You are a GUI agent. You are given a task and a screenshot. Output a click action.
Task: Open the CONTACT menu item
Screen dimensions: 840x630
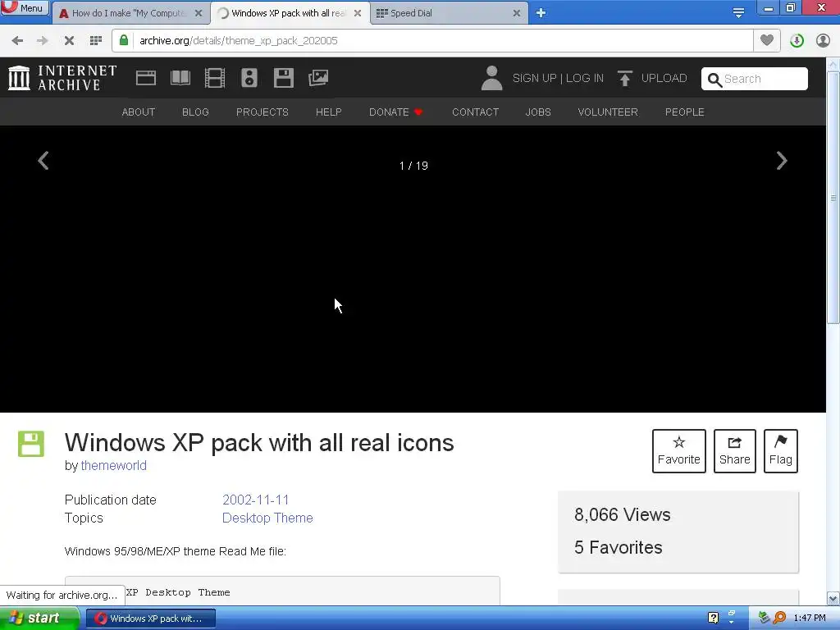[x=475, y=112]
